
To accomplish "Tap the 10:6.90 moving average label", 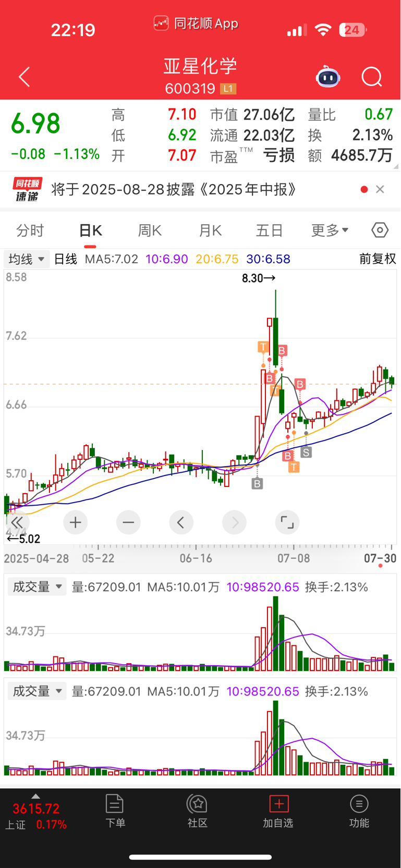I will click(166, 259).
